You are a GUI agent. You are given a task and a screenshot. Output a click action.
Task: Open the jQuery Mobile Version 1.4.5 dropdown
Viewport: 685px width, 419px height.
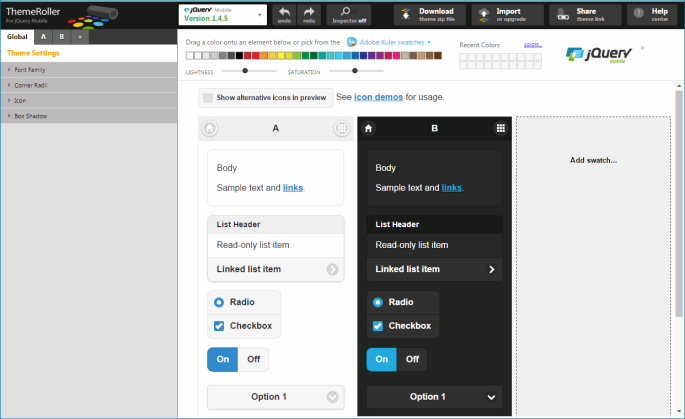coord(222,14)
